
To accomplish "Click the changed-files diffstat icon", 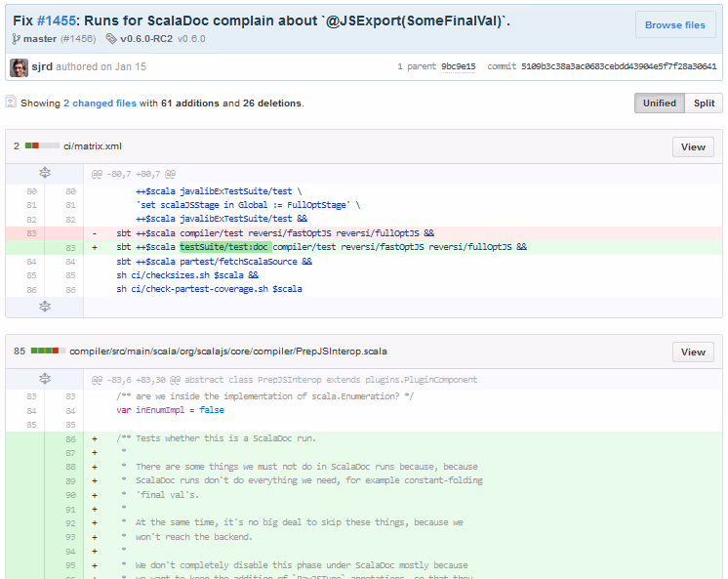I will tap(11, 102).
